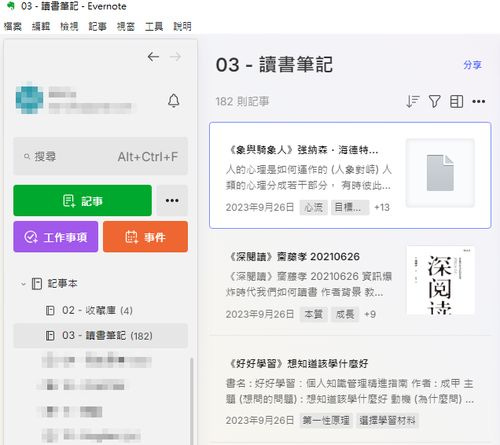Screen dimensions: 500x445
Task: Open more actions for the notebook
Action: coord(479,101)
